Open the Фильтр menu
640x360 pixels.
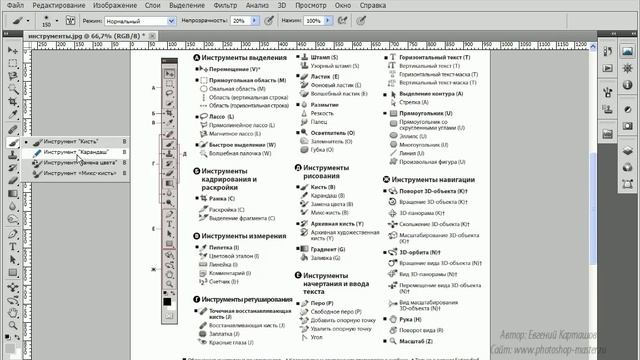coord(225,5)
